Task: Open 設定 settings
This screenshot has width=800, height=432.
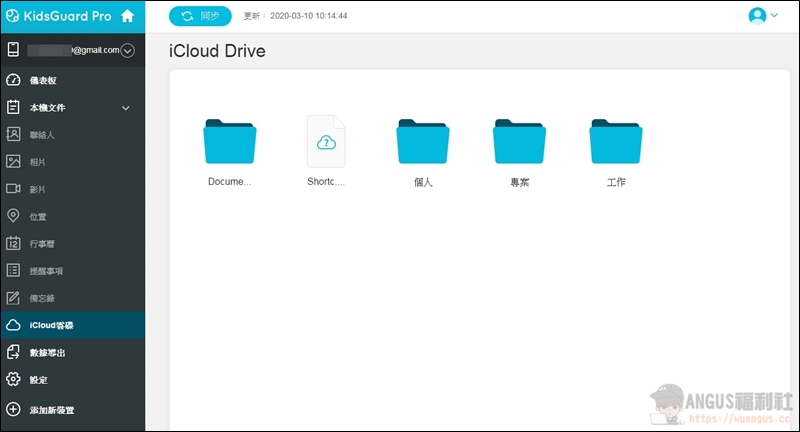Action: tap(38, 380)
